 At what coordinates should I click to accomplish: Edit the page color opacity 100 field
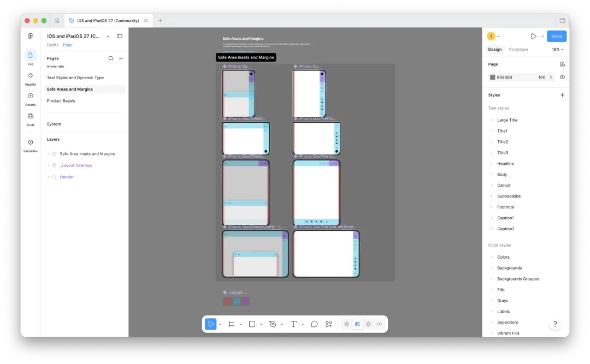[541, 77]
